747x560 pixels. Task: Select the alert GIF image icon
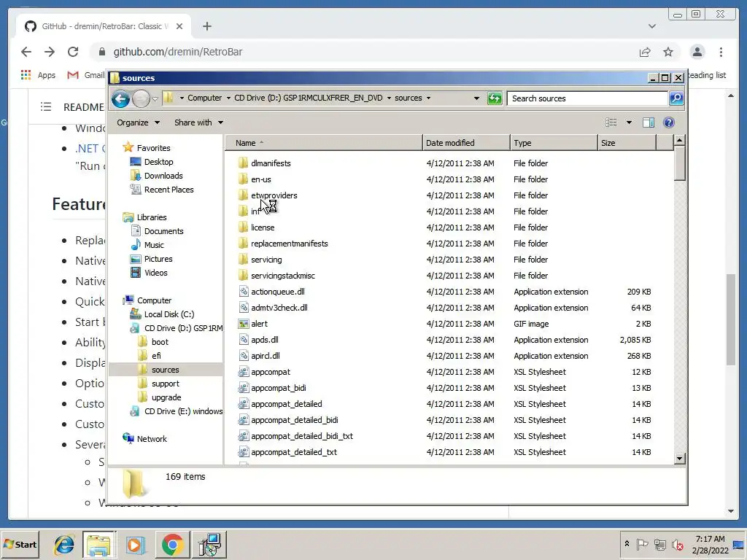[x=244, y=324]
